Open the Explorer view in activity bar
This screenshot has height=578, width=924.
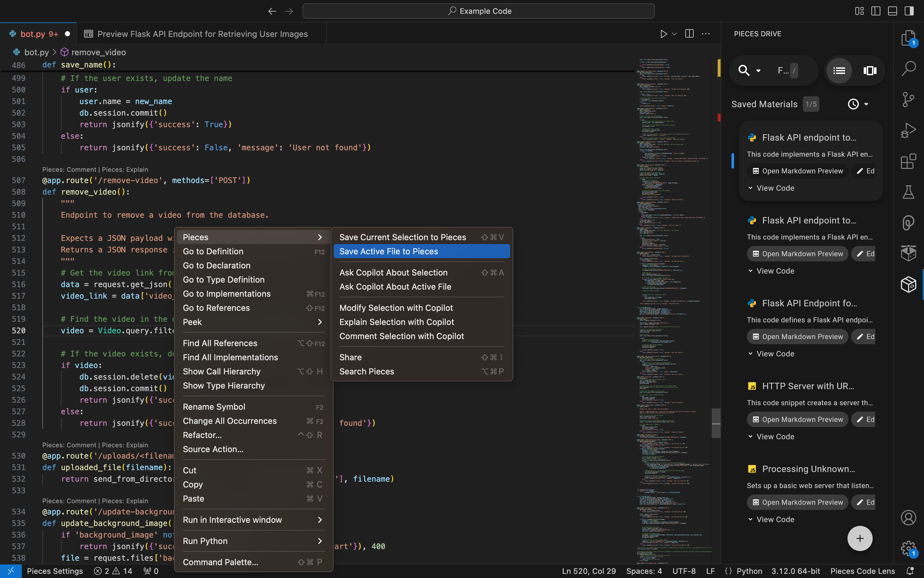908,38
